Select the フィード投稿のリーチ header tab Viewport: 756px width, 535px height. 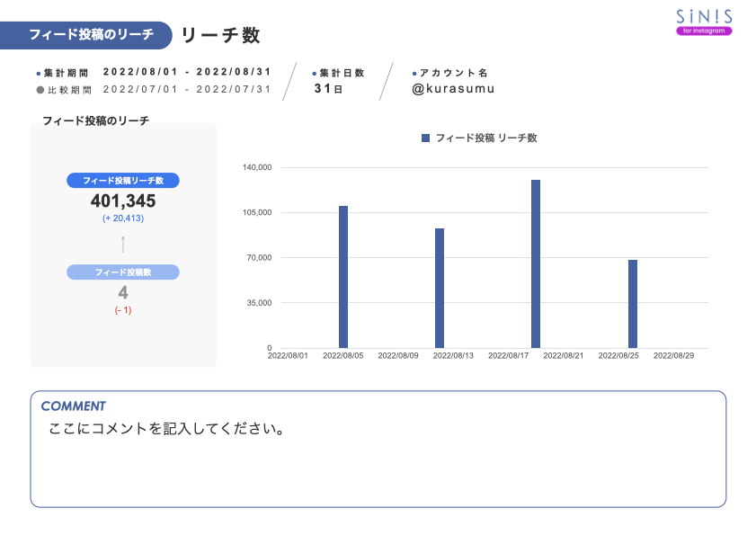point(94,31)
